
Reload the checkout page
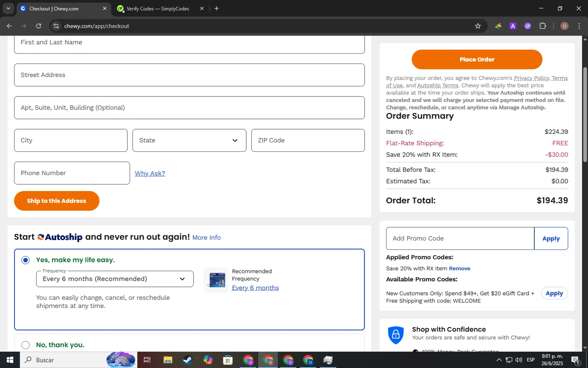[x=38, y=26]
